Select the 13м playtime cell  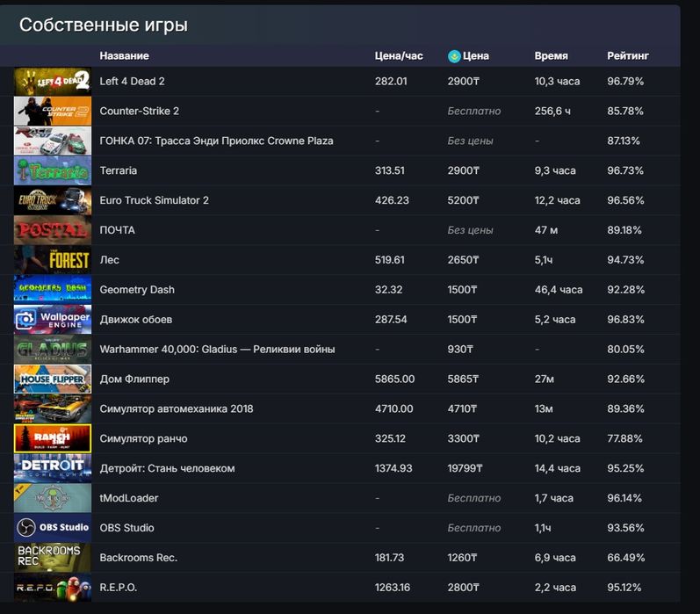coord(544,408)
